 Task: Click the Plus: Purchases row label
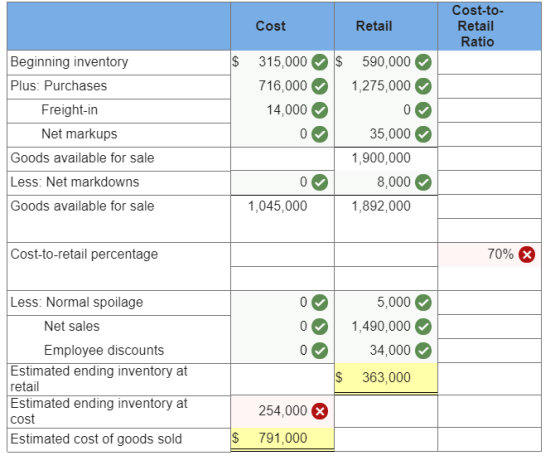click(x=59, y=86)
